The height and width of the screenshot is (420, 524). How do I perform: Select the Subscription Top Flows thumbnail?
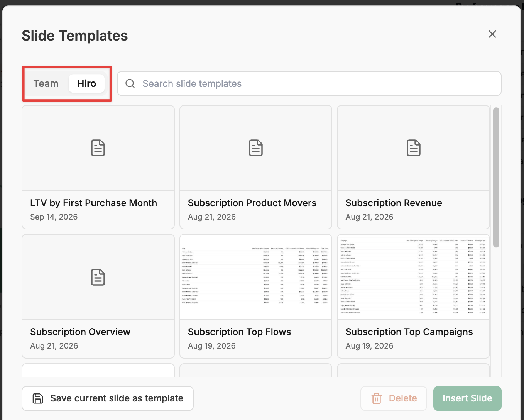pyautogui.click(x=256, y=277)
